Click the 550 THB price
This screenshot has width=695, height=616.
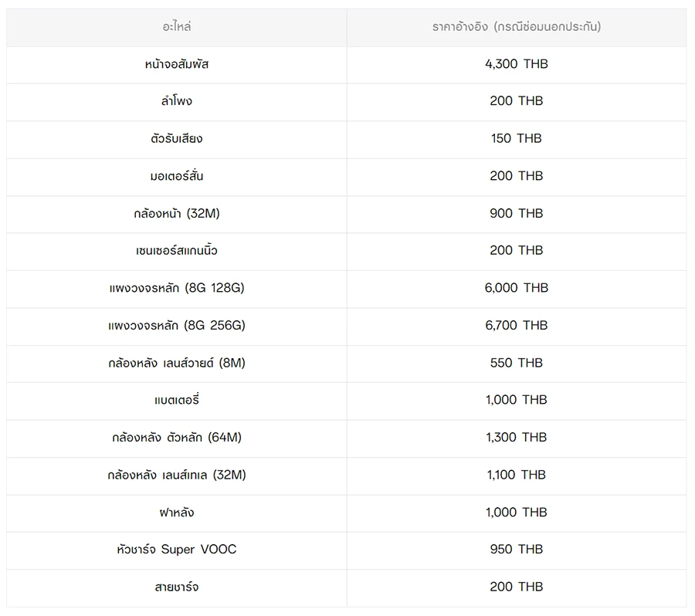[x=516, y=363]
